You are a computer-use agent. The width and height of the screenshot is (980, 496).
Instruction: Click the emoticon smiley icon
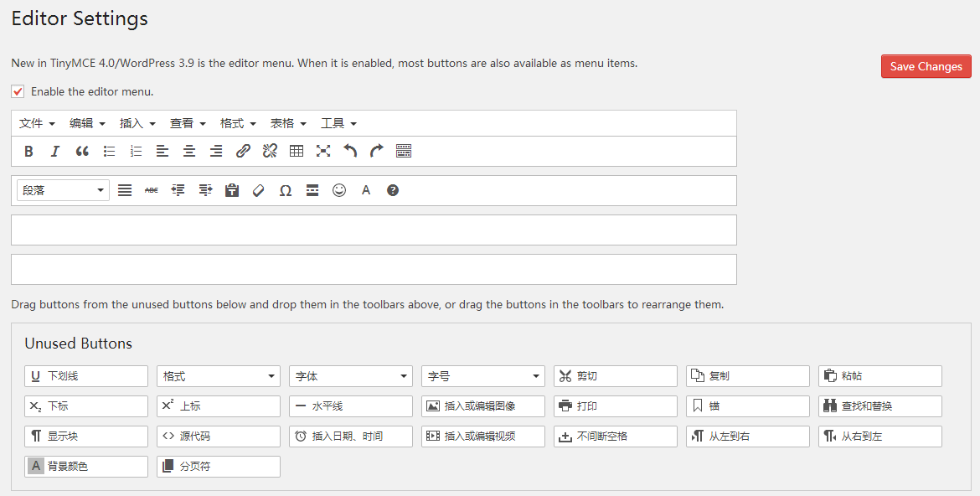[x=338, y=190]
